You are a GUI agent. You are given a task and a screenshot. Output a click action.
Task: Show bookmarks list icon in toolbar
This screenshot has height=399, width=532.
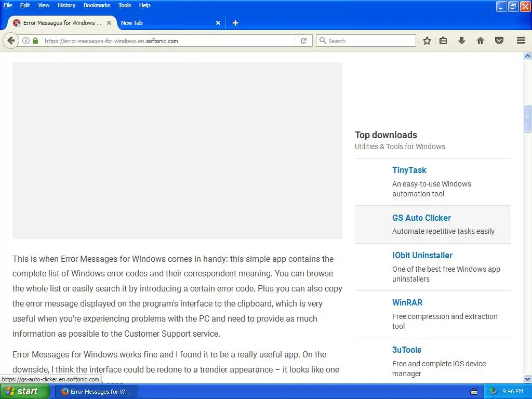pos(443,41)
